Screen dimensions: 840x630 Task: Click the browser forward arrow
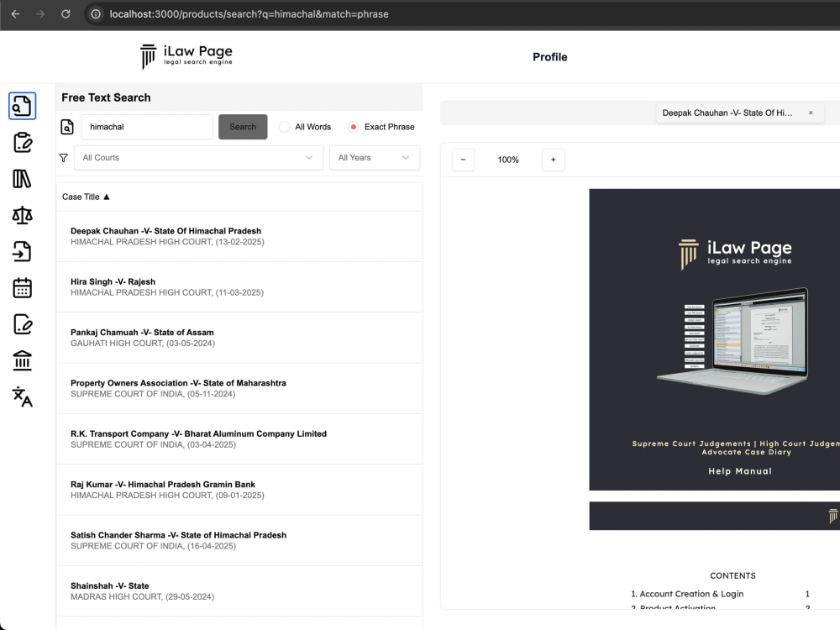[40, 14]
